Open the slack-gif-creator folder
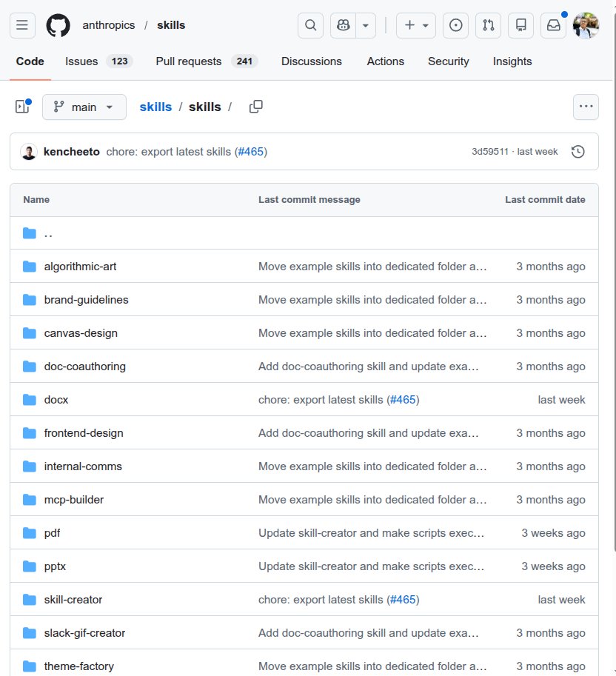The height and width of the screenshot is (676, 616). point(84,633)
